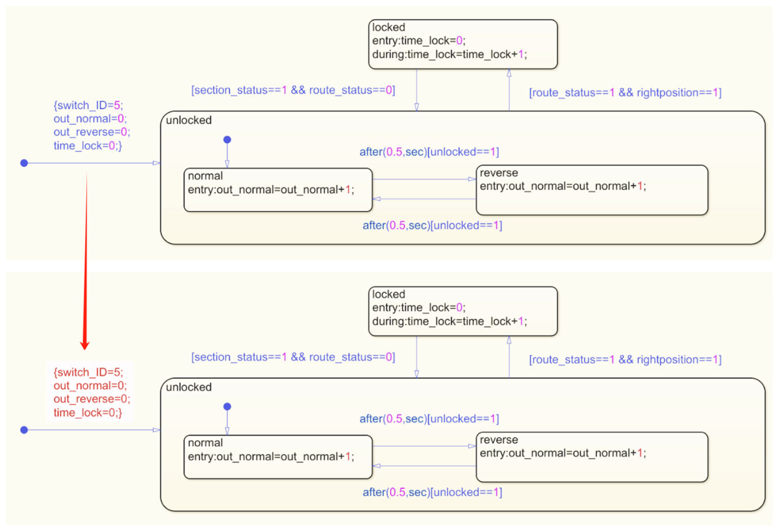Select the default transition dot inside top unlocked state
The width and height of the screenshot is (781, 532).
227,140
